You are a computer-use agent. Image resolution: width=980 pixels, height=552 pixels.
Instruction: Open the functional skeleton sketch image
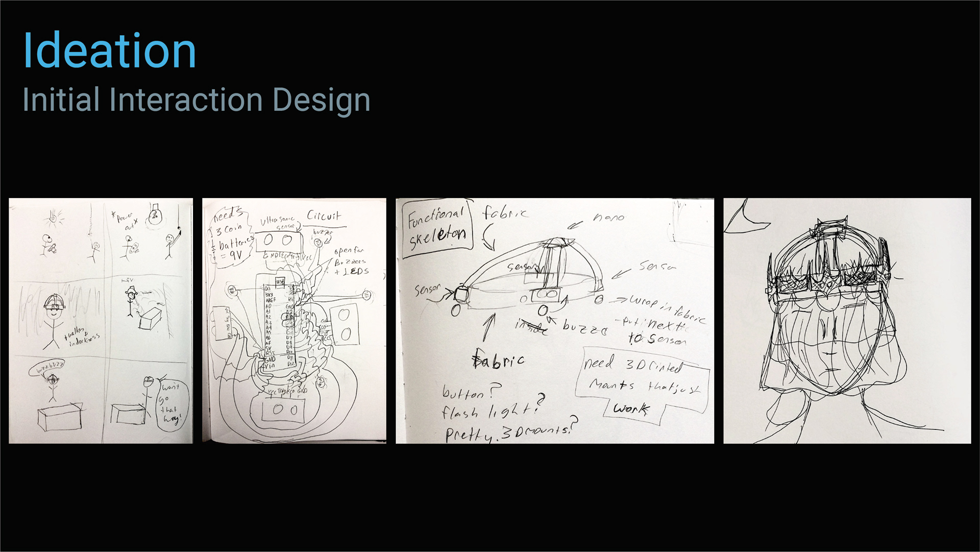point(555,321)
